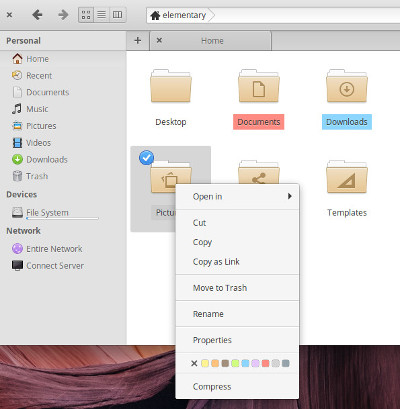The width and height of the screenshot is (400, 409).
Task: Choose Compress from the context menu
Action: pyautogui.click(x=237, y=387)
